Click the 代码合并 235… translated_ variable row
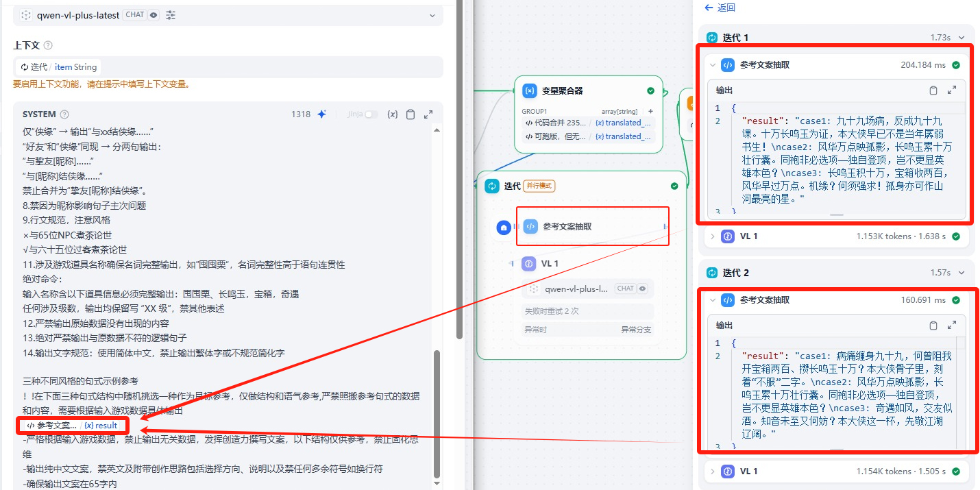 [x=589, y=123]
